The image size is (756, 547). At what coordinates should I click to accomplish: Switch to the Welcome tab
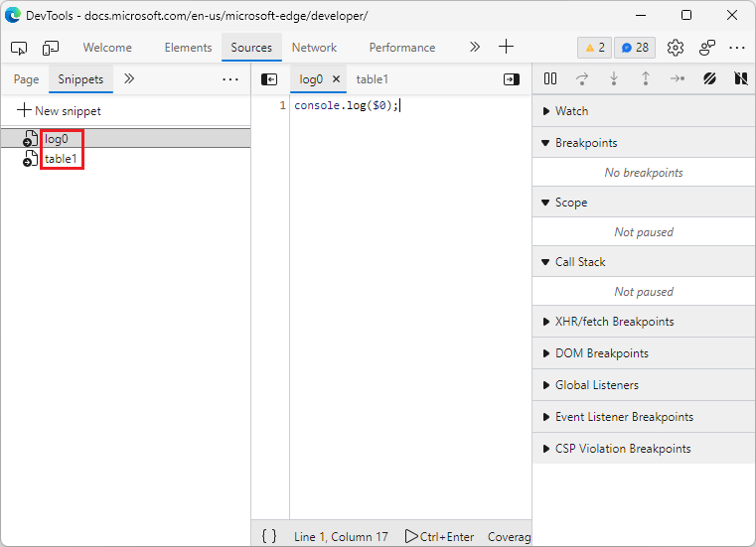pos(107,48)
